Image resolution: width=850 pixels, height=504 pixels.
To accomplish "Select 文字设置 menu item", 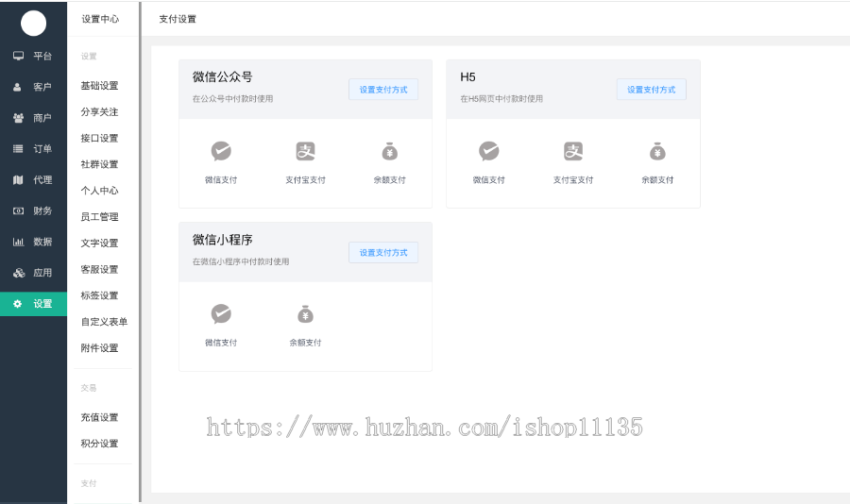I will click(100, 243).
